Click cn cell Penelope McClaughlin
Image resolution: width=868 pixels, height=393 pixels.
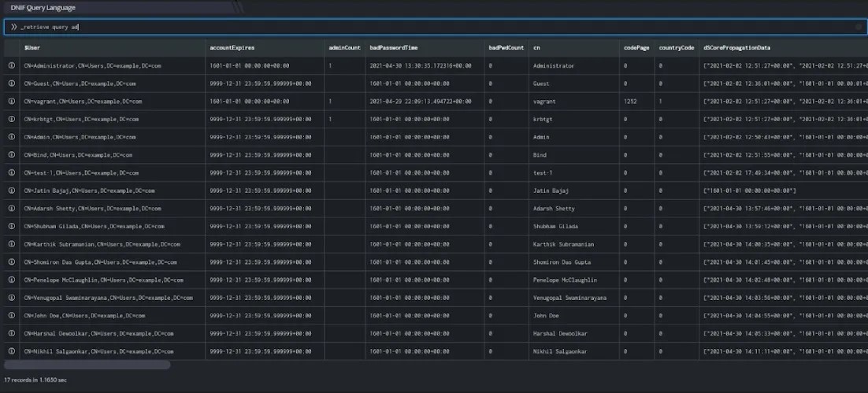pyautogui.click(x=574, y=280)
